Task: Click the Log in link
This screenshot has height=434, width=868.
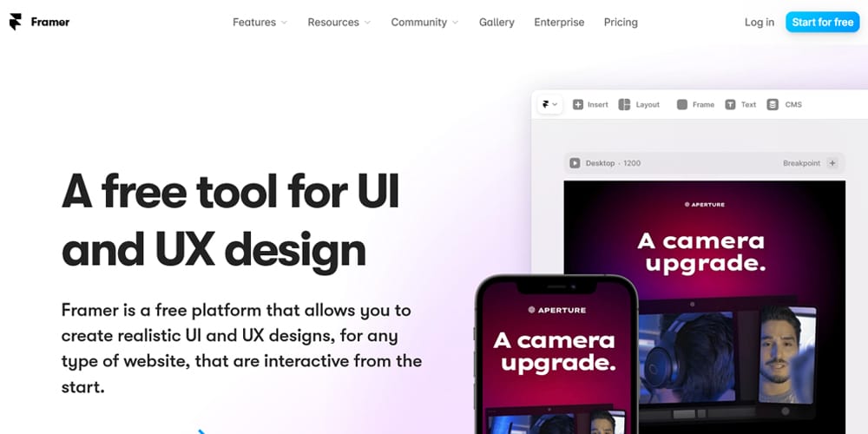Action: 759,23
